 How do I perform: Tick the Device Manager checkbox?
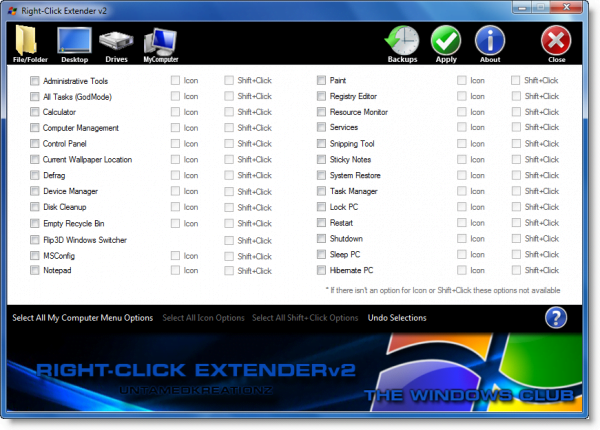pos(35,191)
